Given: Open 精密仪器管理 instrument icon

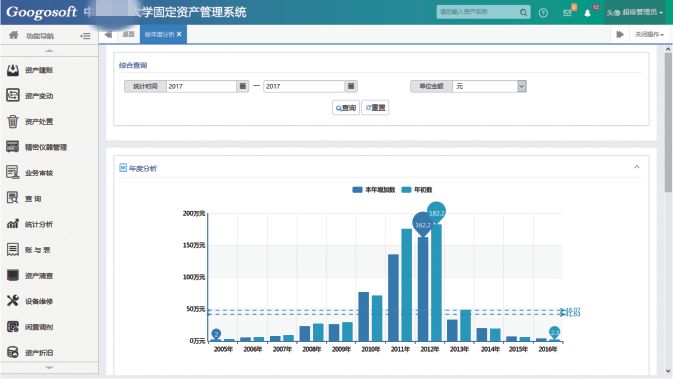Looking at the screenshot, I should pos(12,147).
